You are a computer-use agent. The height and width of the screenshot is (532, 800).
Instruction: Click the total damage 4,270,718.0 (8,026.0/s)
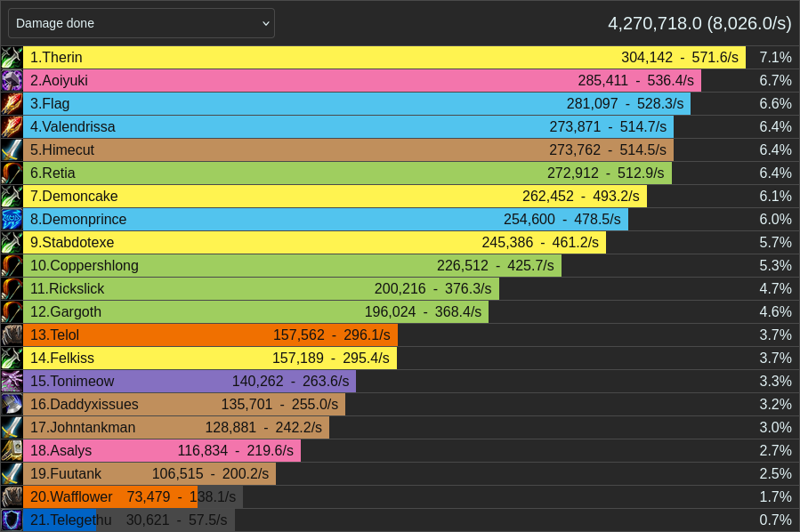pyautogui.click(x=699, y=23)
